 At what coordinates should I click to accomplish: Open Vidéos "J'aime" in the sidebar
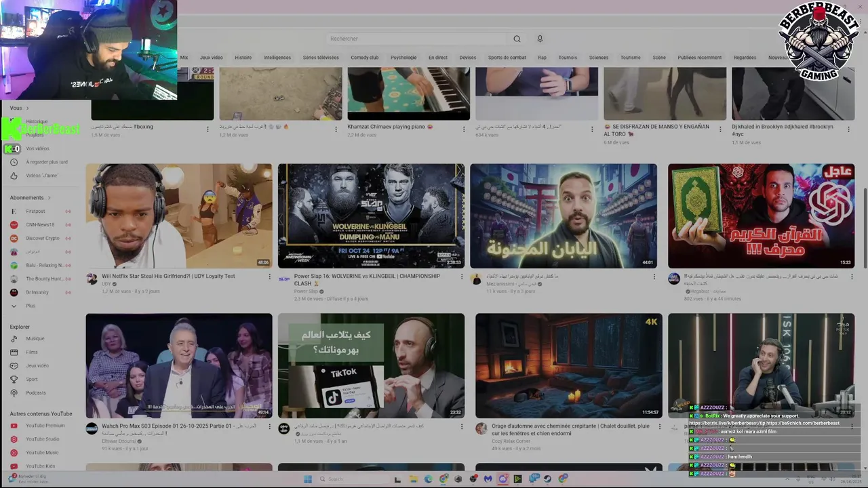pos(41,176)
